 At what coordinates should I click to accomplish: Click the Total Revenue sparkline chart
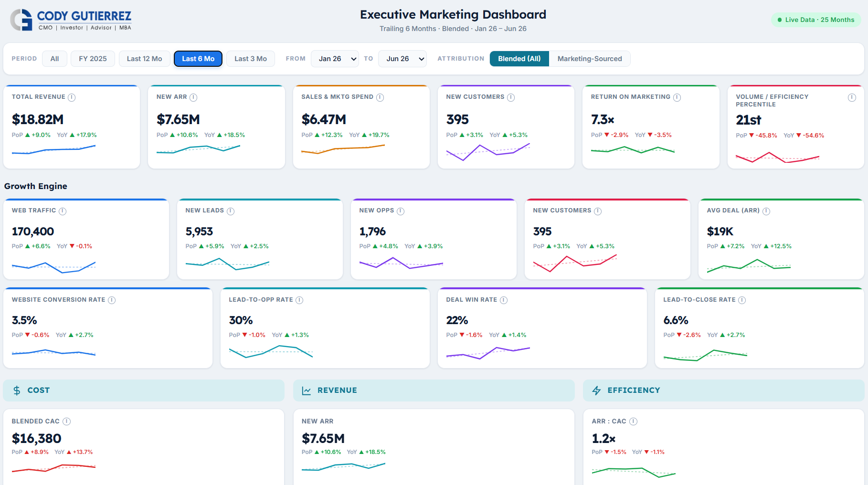point(53,150)
